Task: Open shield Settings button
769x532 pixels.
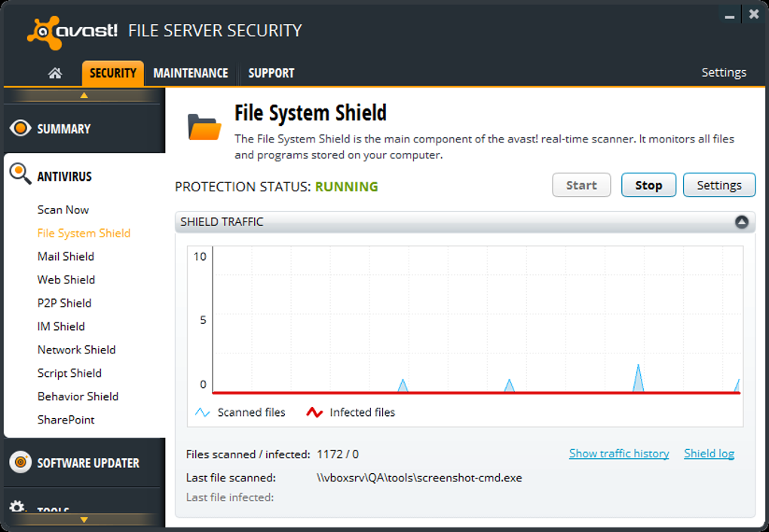Action: coord(718,185)
